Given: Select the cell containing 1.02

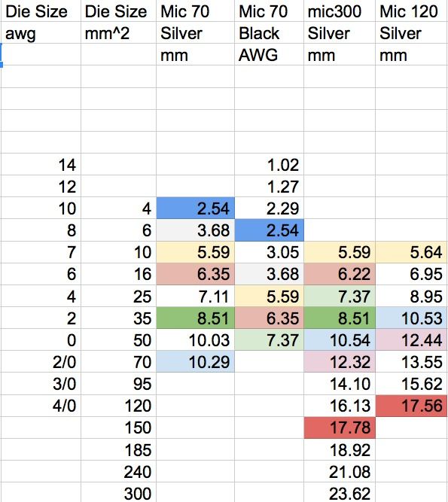Looking at the screenshot, I should (x=269, y=165).
